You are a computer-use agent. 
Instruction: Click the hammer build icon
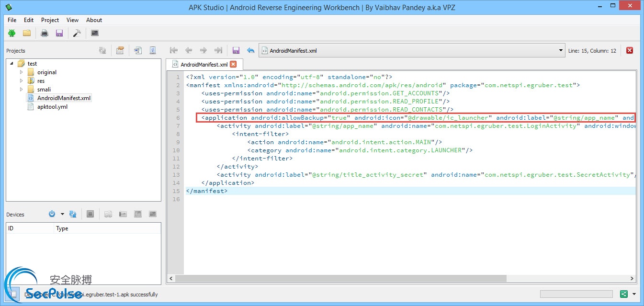tap(77, 33)
